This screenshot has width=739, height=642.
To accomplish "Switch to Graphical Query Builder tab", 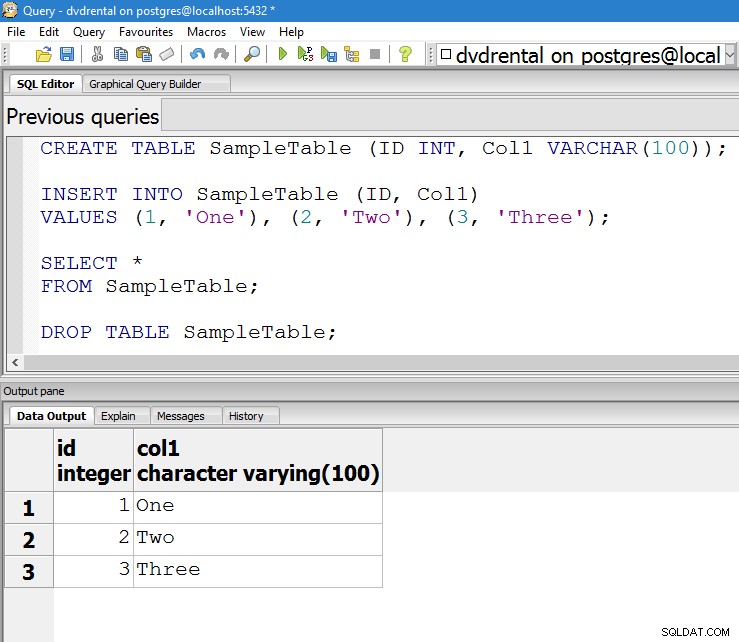I will 156,84.
